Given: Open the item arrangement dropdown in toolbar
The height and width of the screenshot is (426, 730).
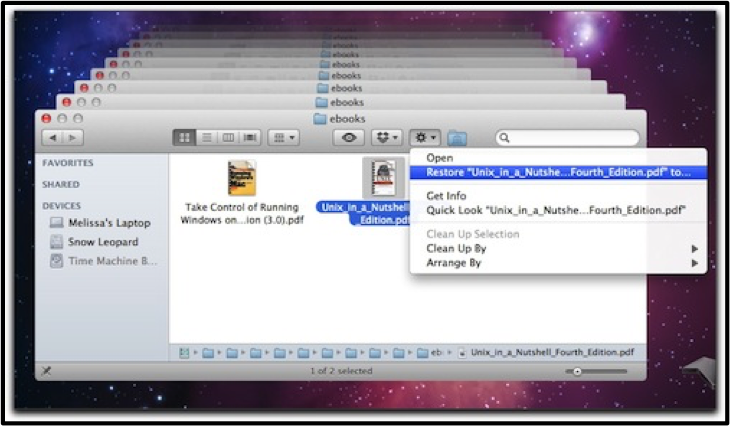Looking at the screenshot, I should tap(284, 138).
